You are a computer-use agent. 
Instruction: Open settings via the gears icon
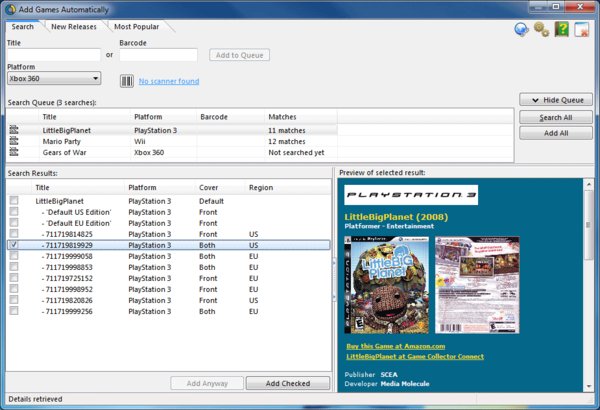pyautogui.click(x=541, y=29)
